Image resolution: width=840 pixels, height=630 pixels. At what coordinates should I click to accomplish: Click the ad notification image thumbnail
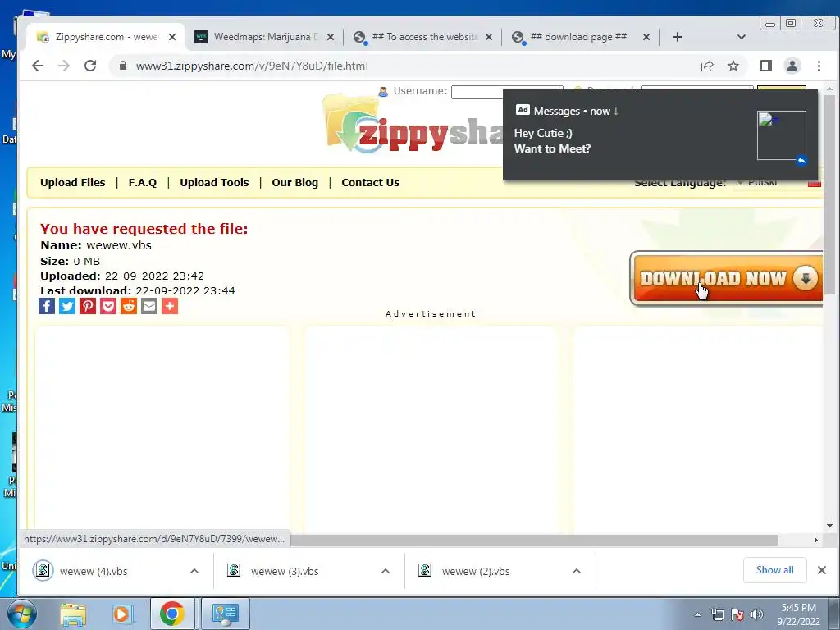point(781,135)
